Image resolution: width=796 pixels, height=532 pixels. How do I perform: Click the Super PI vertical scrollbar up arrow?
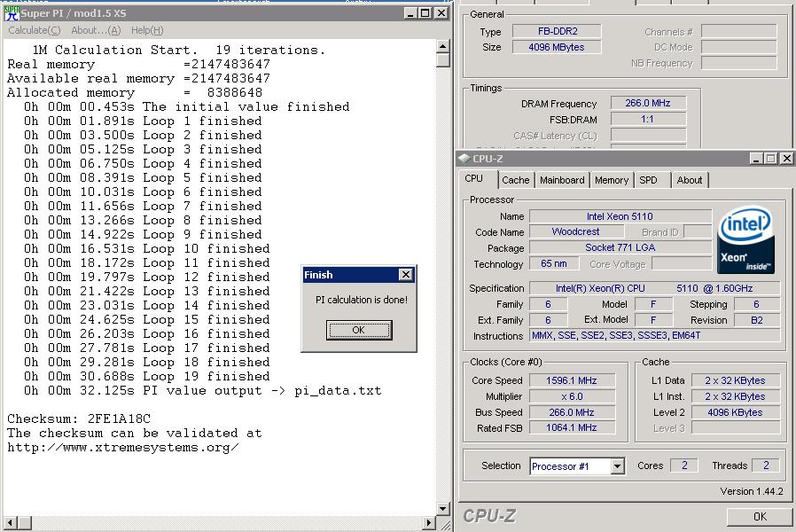pos(442,47)
